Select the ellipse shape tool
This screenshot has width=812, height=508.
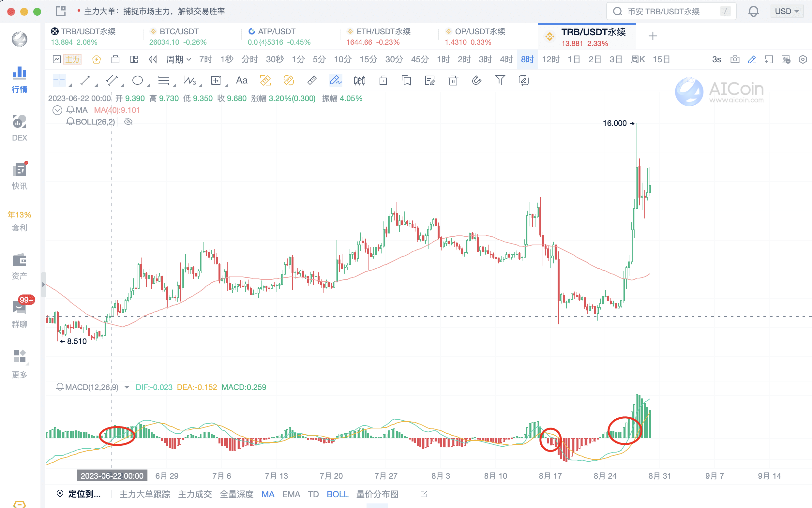click(137, 80)
